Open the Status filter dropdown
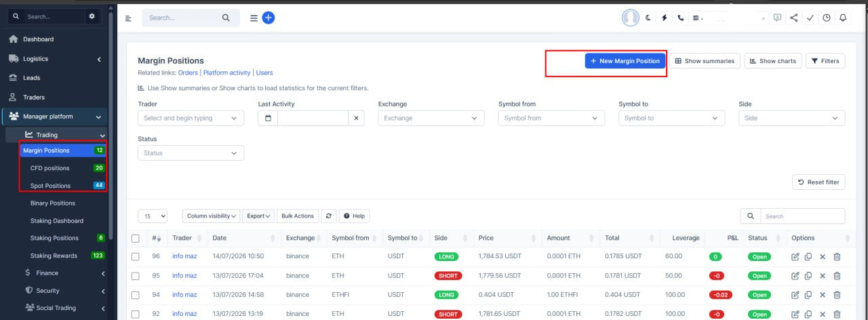Image resolution: width=868 pixels, height=320 pixels. click(191, 153)
